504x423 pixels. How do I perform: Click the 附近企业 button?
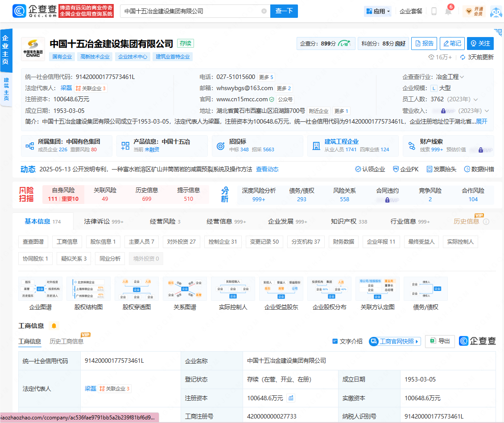coord(318,111)
